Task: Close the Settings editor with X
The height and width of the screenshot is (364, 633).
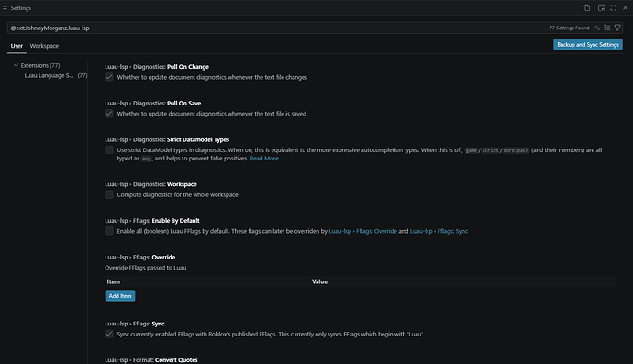Action: click(625, 7)
